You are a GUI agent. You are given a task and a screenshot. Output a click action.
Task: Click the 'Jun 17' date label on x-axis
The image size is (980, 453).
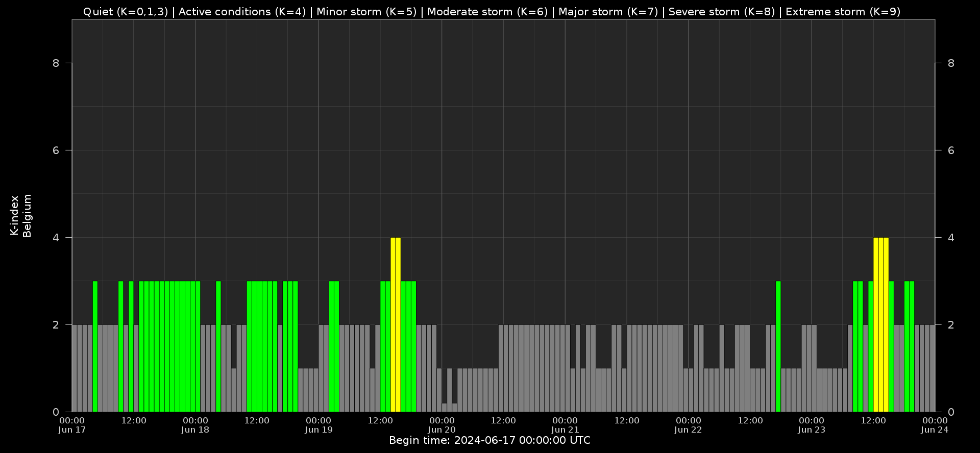click(72, 430)
